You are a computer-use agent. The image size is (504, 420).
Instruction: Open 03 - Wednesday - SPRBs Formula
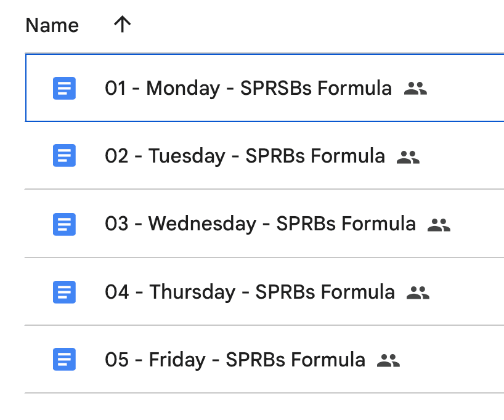[x=261, y=224]
